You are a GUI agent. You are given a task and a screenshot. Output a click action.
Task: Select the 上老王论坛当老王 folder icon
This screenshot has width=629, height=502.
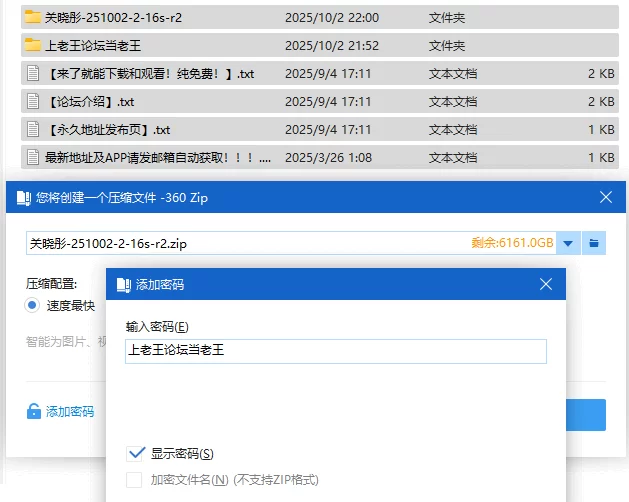pos(32,45)
